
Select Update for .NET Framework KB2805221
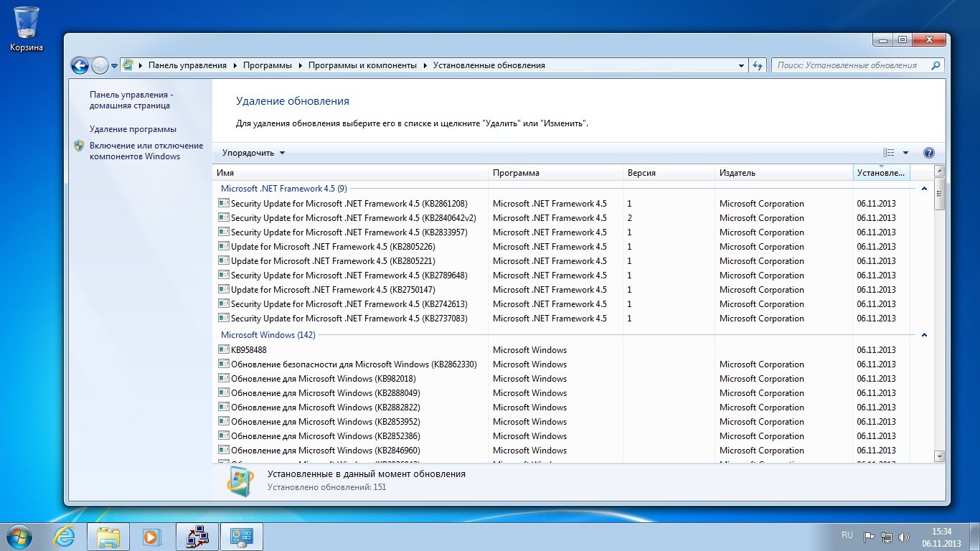(x=562, y=261)
